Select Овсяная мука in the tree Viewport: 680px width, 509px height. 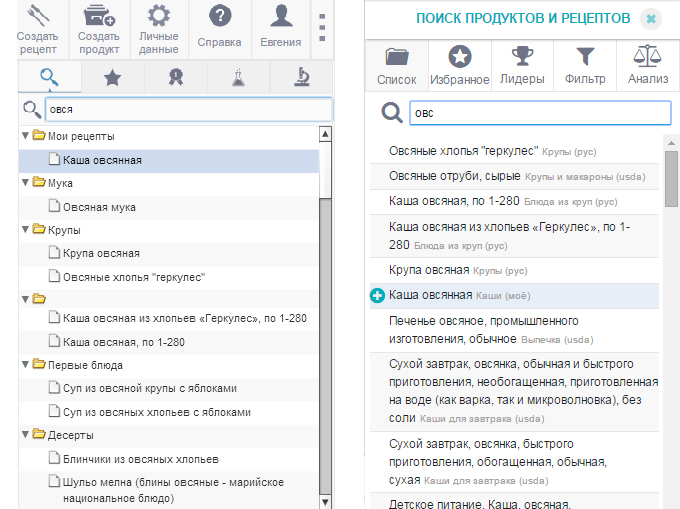[x=99, y=207]
